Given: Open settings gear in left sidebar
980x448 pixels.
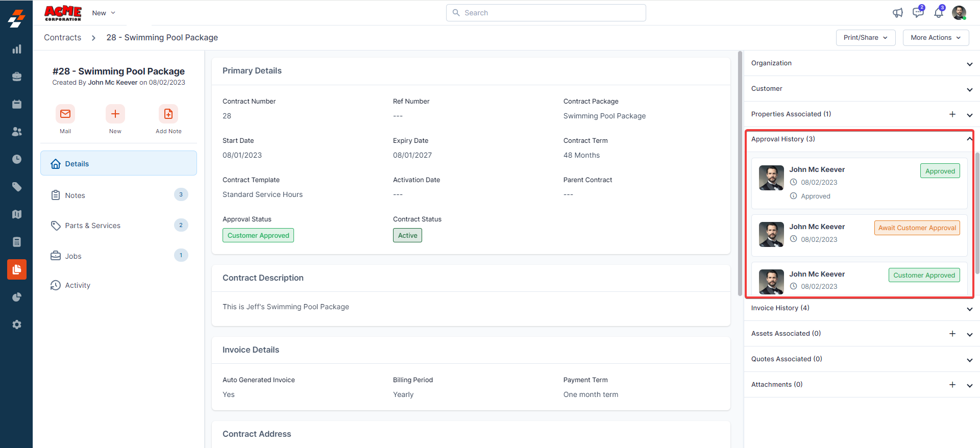Looking at the screenshot, I should [x=17, y=325].
